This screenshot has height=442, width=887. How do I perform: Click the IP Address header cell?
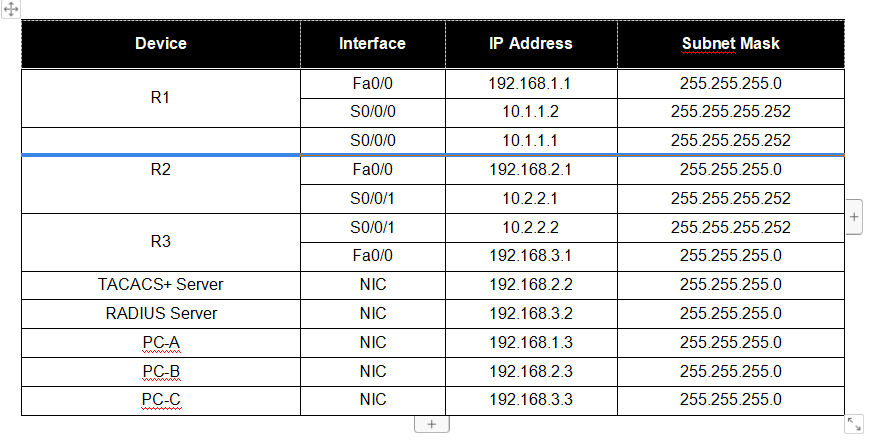(x=530, y=43)
